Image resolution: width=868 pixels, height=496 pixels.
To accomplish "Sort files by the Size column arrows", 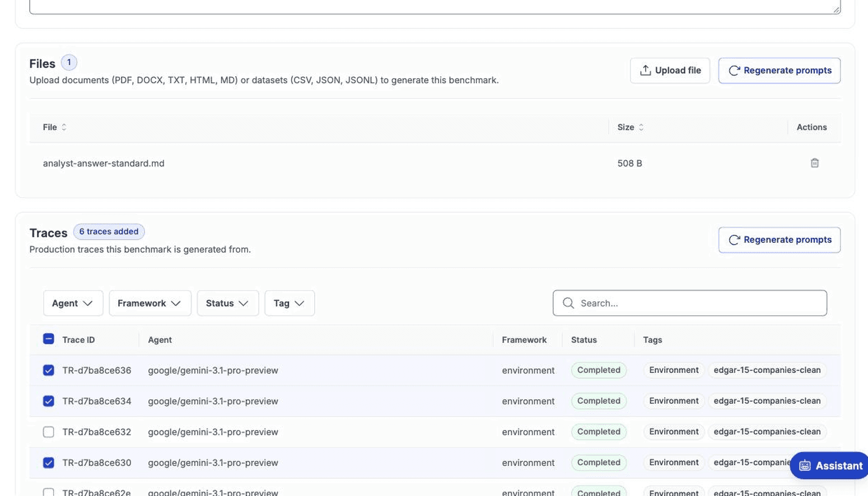I will tap(641, 127).
